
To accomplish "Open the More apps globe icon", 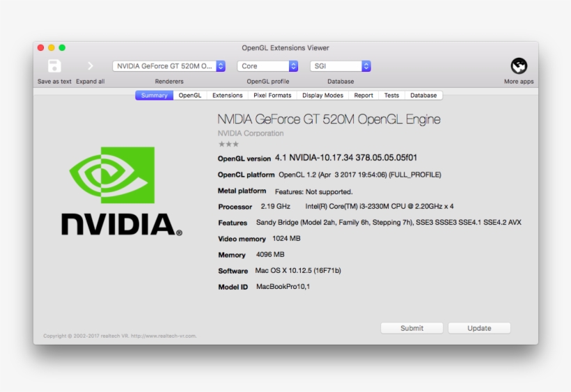I will click(x=519, y=66).
